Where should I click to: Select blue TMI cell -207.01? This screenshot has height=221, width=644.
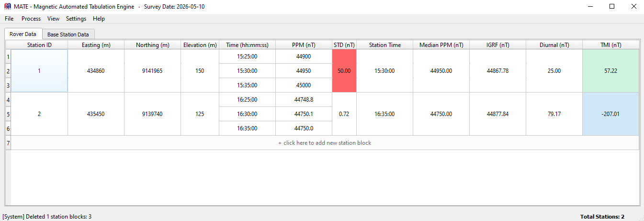tap(610, 114)
